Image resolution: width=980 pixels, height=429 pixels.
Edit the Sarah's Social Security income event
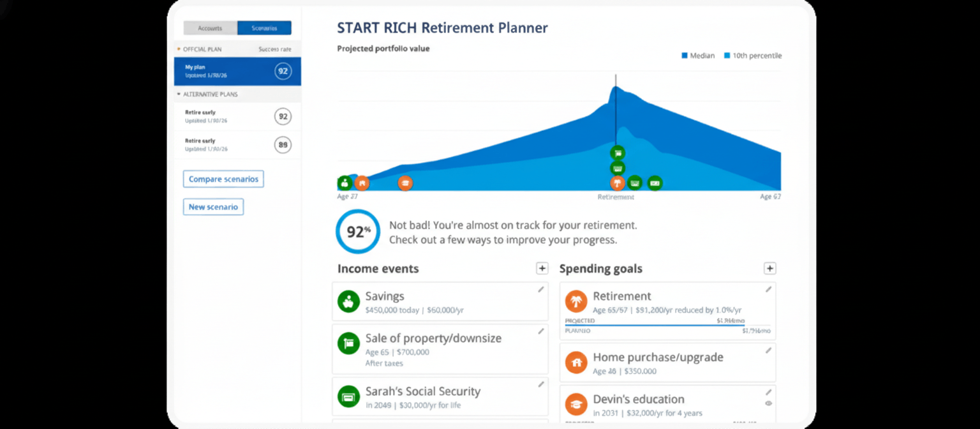pos(541,384)
